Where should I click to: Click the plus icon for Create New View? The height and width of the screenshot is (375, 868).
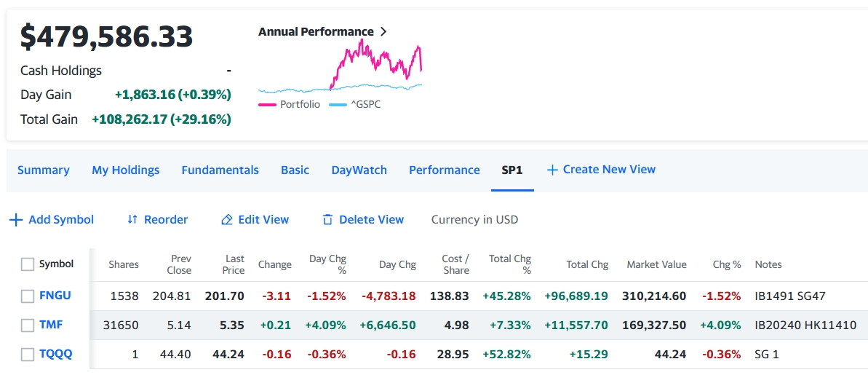coord(552,170)
